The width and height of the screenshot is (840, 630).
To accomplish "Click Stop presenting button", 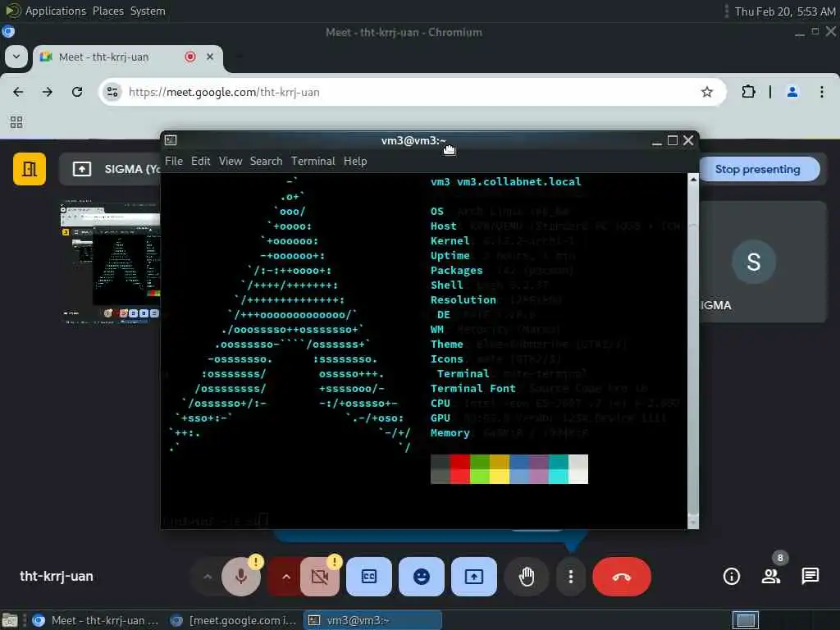I will point(757,169).
